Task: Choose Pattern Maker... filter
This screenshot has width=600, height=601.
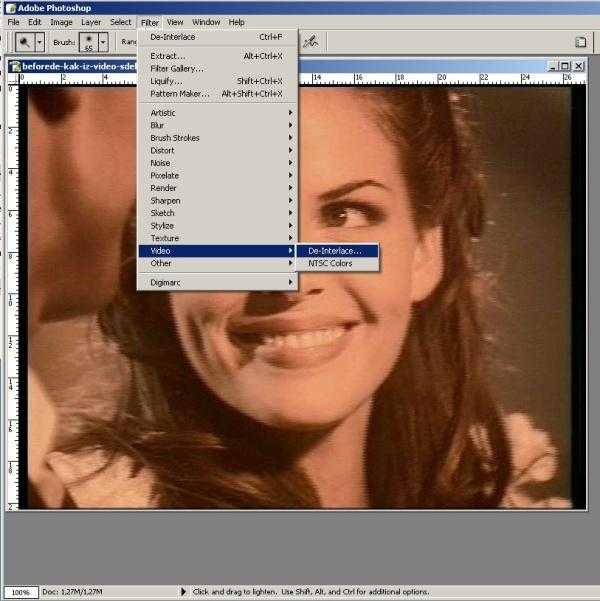Action: [217, 94]
